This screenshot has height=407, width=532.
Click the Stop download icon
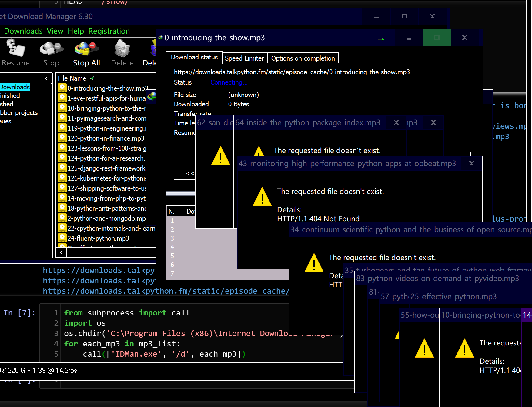tap(51, 49)
